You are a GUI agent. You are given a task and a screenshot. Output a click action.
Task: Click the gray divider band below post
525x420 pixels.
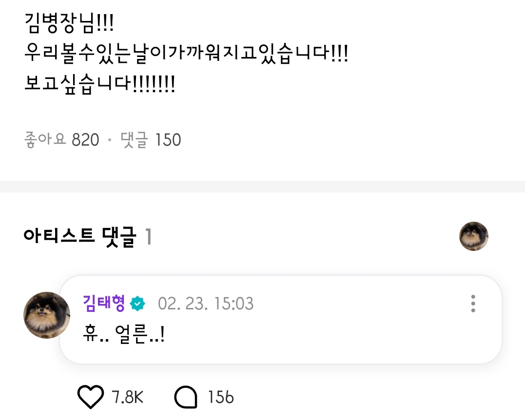(x=262, y=187)
